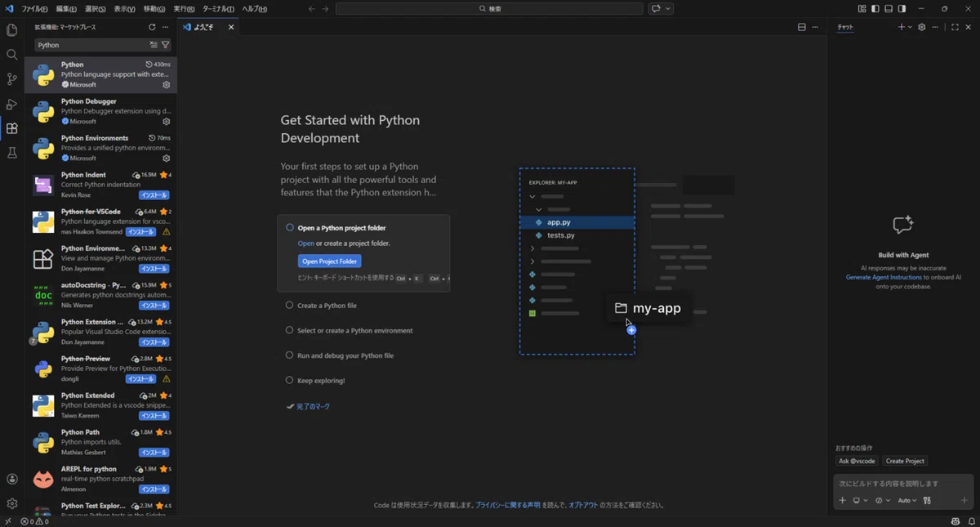The width and height of the screenshot is (980, 527).
Task: Open editor more actions ellipsis
Action: [x=815, y=27]
